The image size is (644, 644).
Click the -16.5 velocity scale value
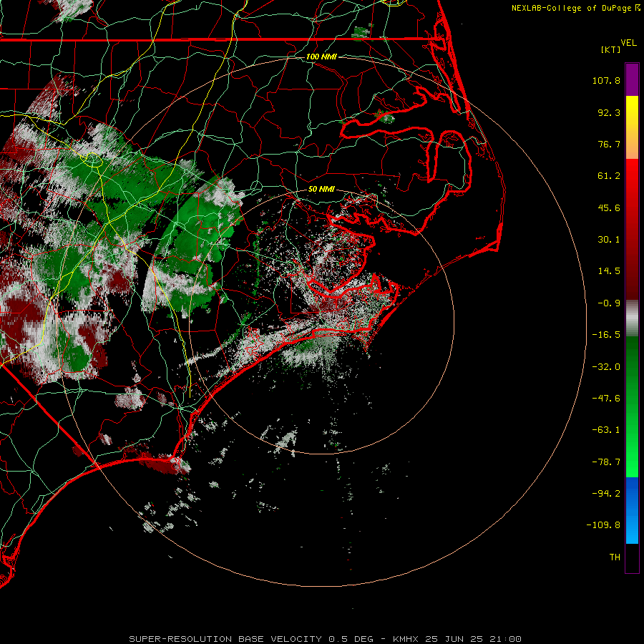(x=606, y=335)
